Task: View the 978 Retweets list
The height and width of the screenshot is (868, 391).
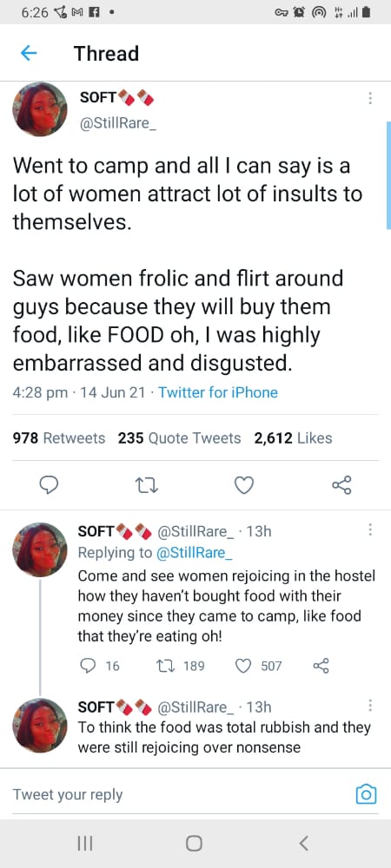Action: (59, 437)
